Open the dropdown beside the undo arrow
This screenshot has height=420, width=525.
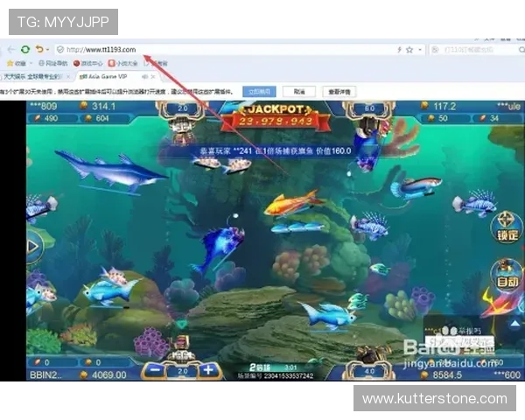click(x=47, y=50)
